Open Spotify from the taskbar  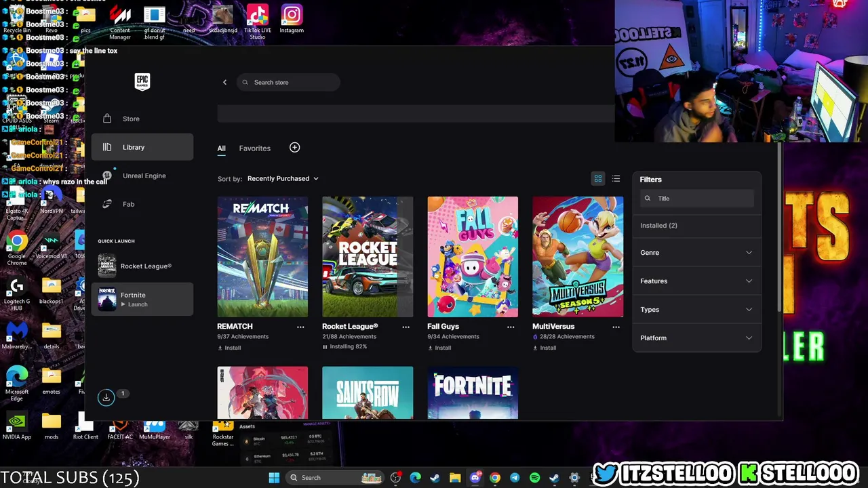(534, 478)
